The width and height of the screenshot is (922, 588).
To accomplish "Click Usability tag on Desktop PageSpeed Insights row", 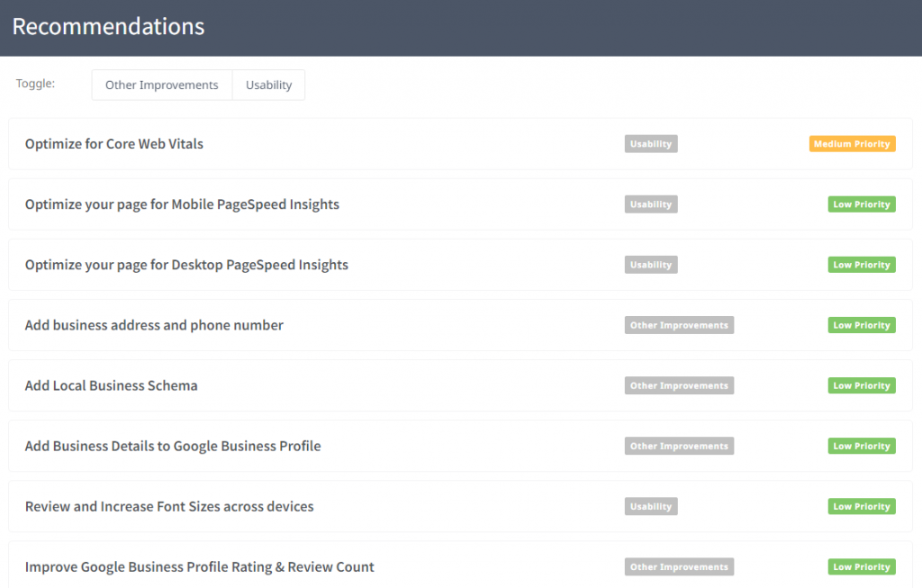I will (x=651, y=265).
